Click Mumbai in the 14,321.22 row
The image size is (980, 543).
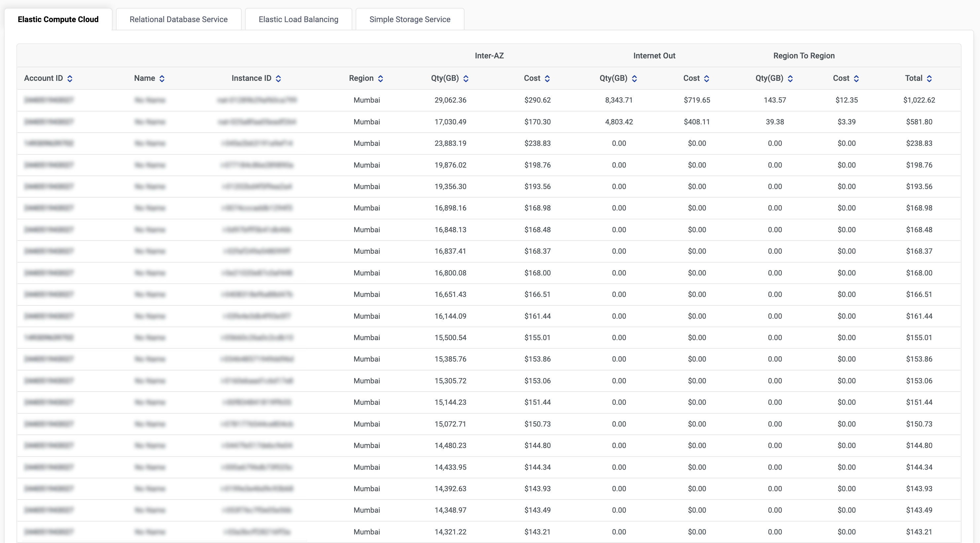(367, 532)
